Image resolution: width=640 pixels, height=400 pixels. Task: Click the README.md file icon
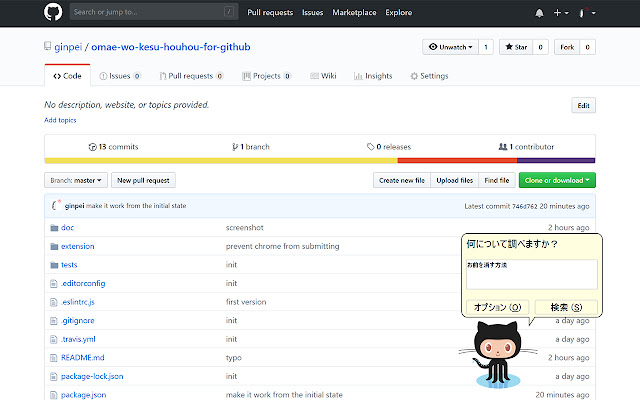53,357
